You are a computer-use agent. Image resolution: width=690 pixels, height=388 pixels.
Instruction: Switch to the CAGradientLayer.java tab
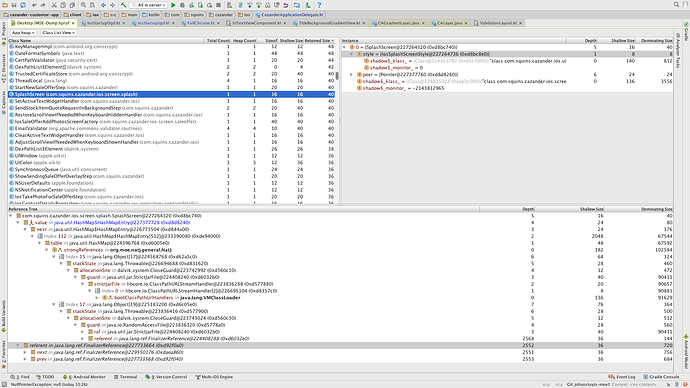398,23
